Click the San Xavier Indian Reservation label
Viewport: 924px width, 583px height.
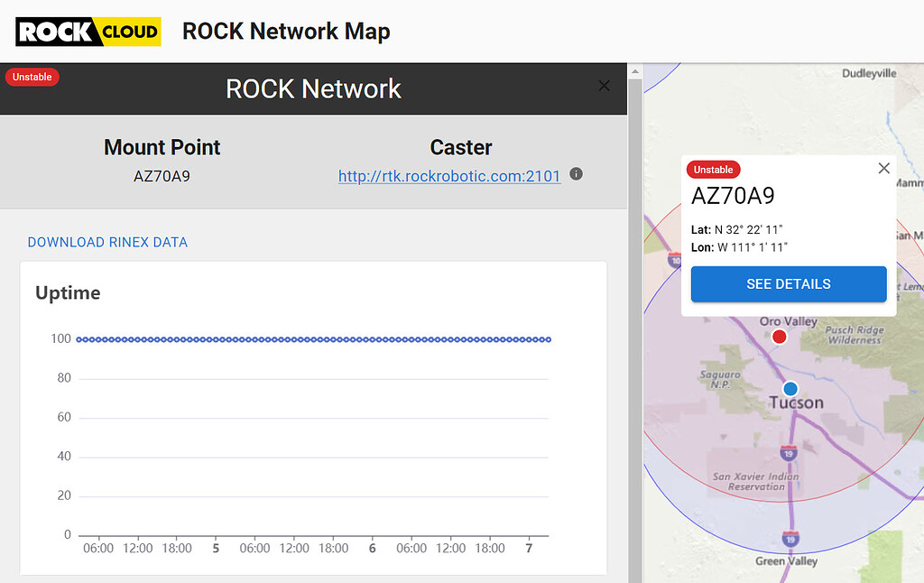pos(756,481)
